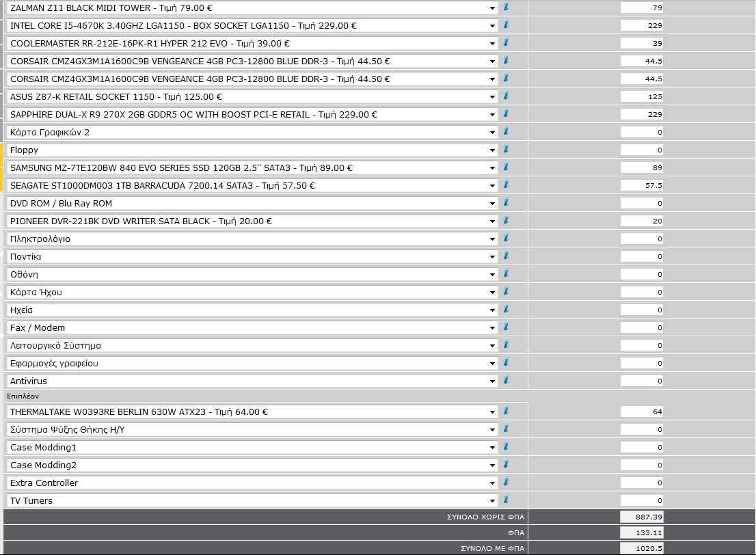
Task: Expand the Extra Controller dropdown
Action: coord(252,483)
